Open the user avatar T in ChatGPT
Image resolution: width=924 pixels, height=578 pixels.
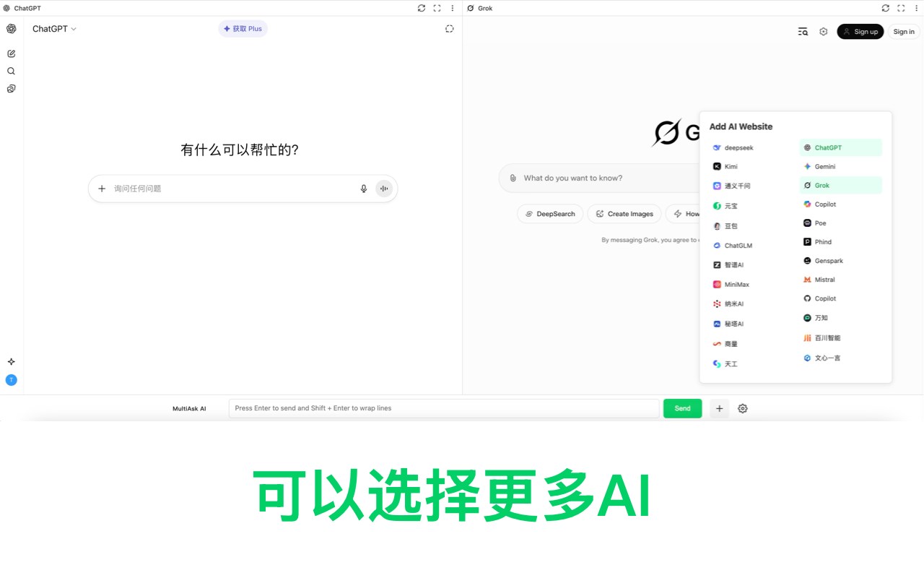[11, 380]
